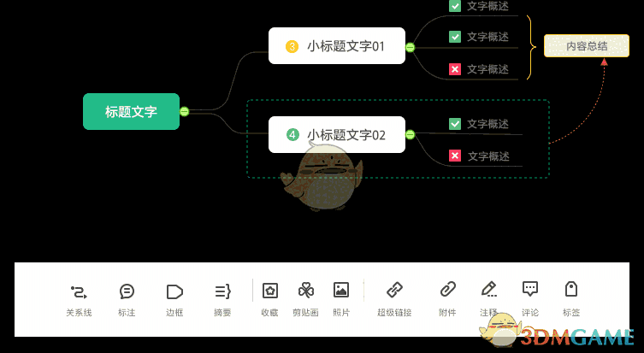
Task: Add a 标签 label tag
Action: (x=571, y=300)
